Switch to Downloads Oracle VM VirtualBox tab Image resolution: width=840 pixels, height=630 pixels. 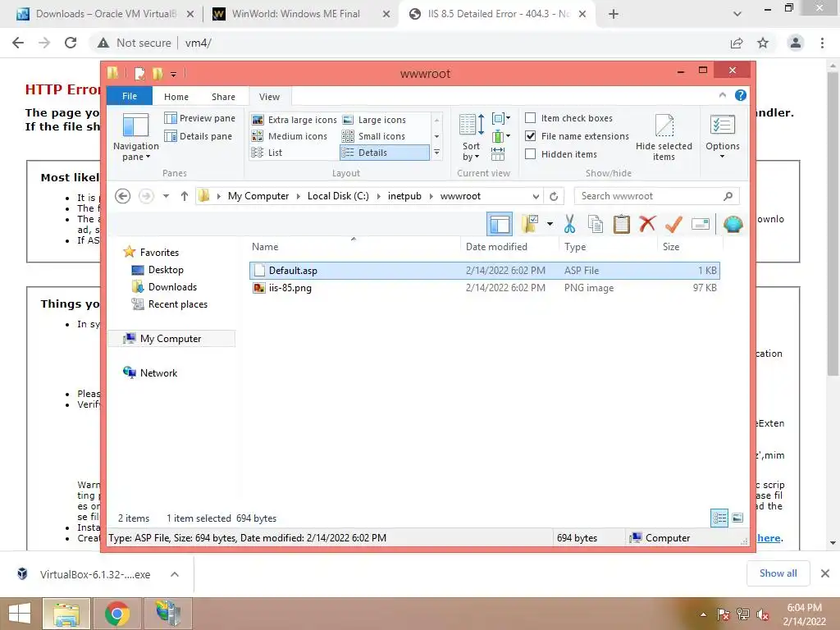point(106,14)
